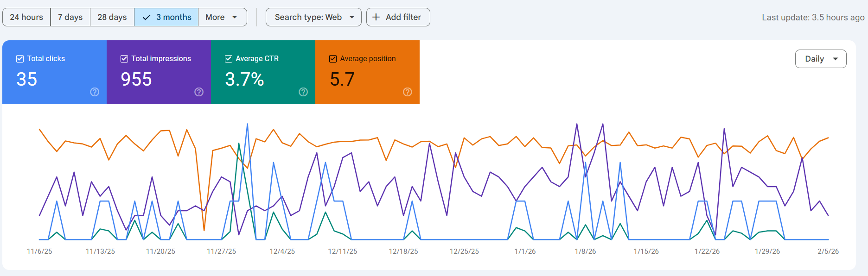The image size is (868, 276).
Task: Open help icon on Total clicks card
Action: (x=95, y=92)
